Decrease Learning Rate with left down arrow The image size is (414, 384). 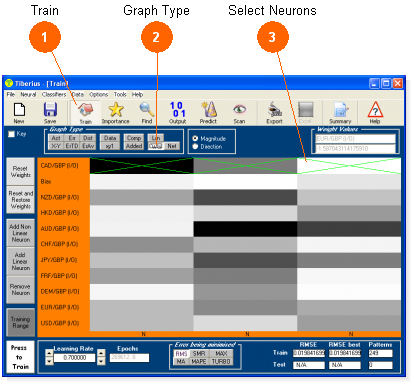pos(49,361)
